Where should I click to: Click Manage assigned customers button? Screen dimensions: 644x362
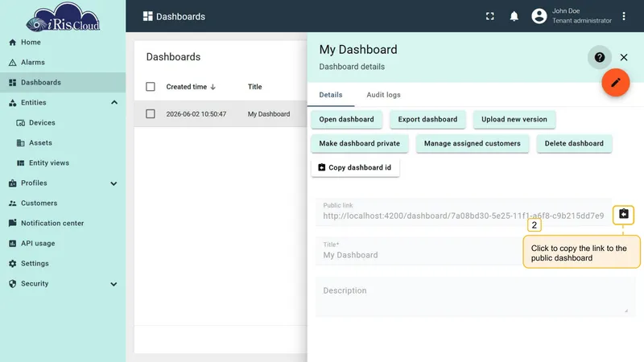tap(473, 144)
